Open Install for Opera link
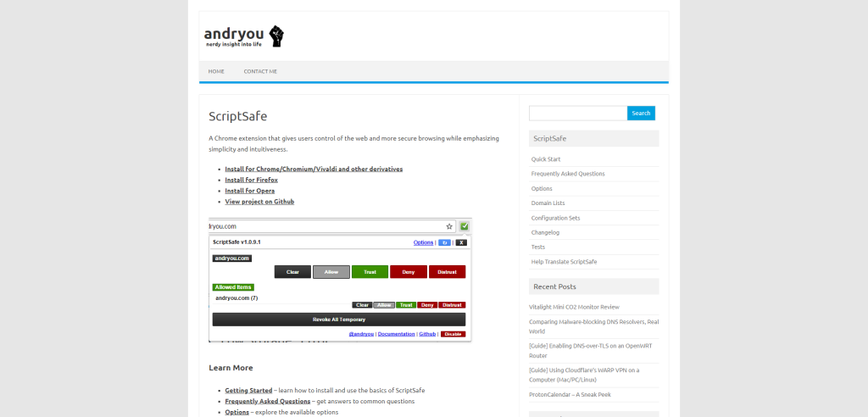The image size is (868, 417). [x=250, y=191]
